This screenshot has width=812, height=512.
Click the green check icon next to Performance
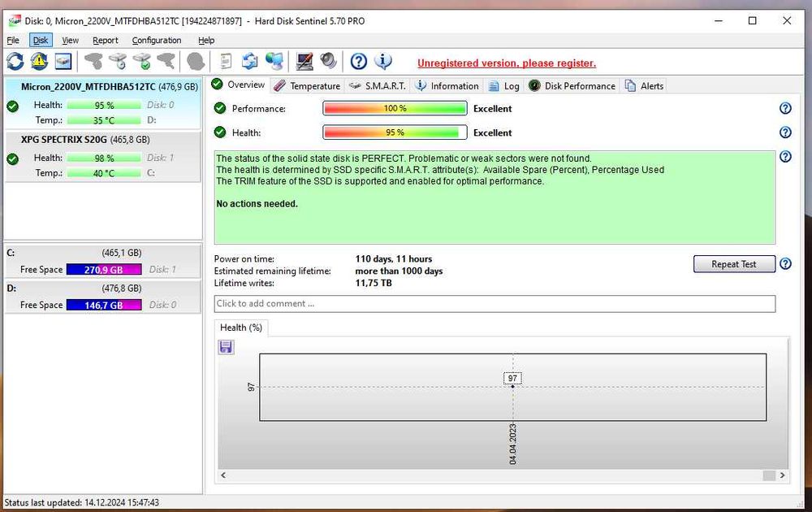pyautogui.click(x=220, y=108)
